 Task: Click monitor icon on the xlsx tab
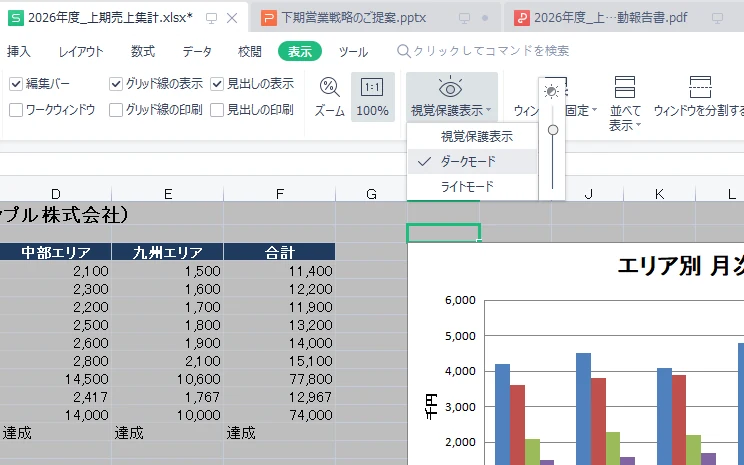(211, 19)
